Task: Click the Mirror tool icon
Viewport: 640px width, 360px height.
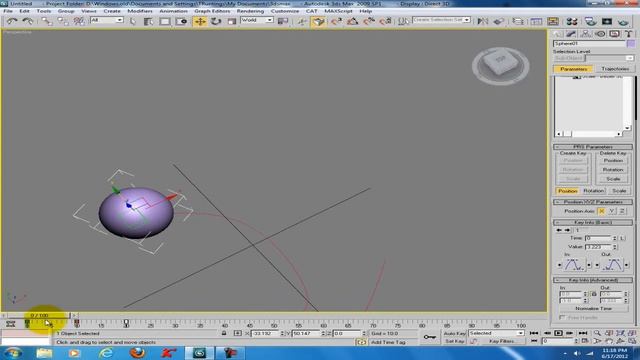Action: (483, 21)
